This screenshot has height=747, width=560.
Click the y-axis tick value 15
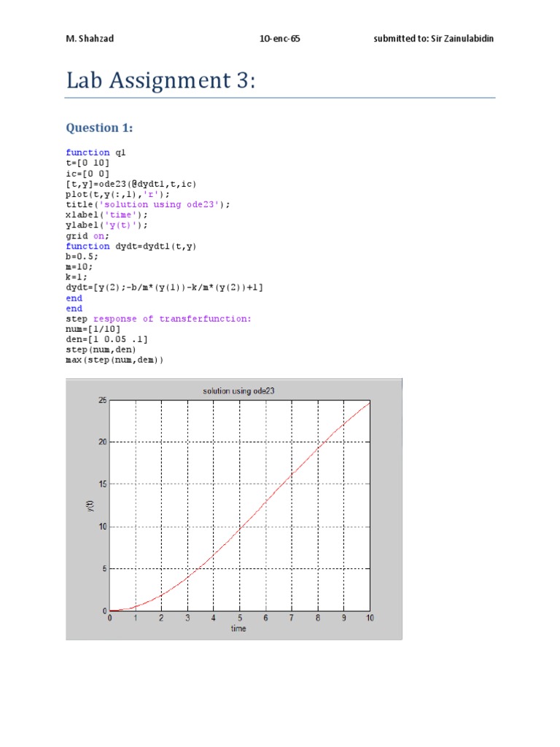click(103, 484)
